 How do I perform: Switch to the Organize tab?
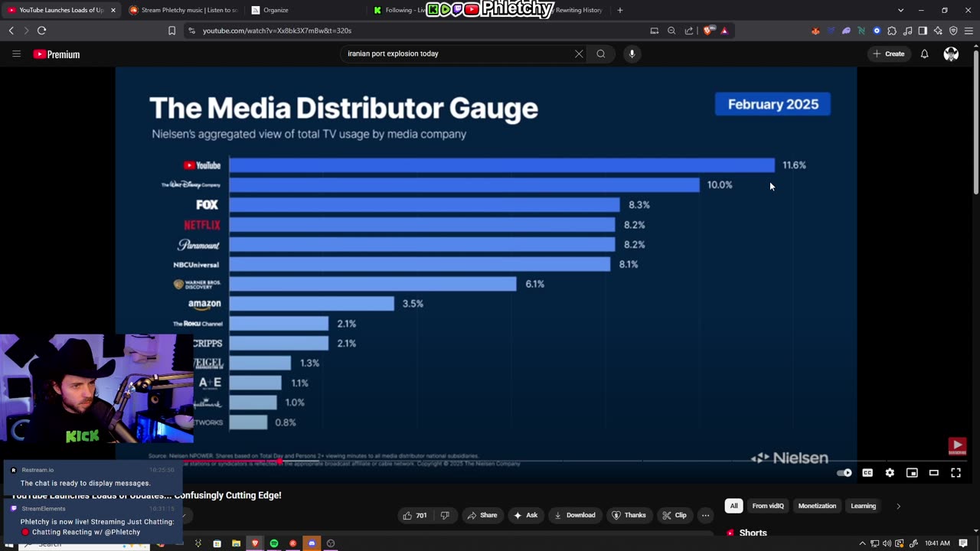point(305,10)
